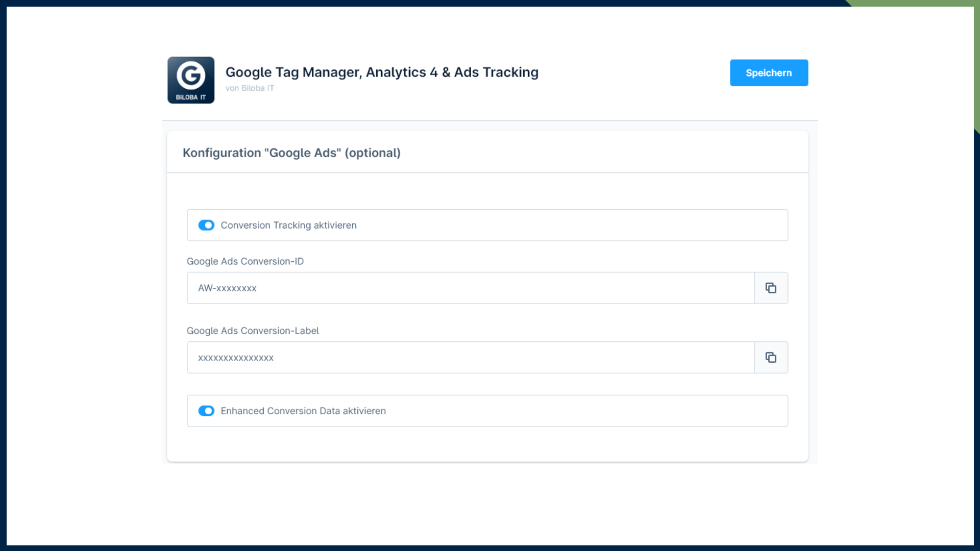Click the Google Tag Manager plugin title
This screenshot has width=980, height=551.
[x=382, y=72]
